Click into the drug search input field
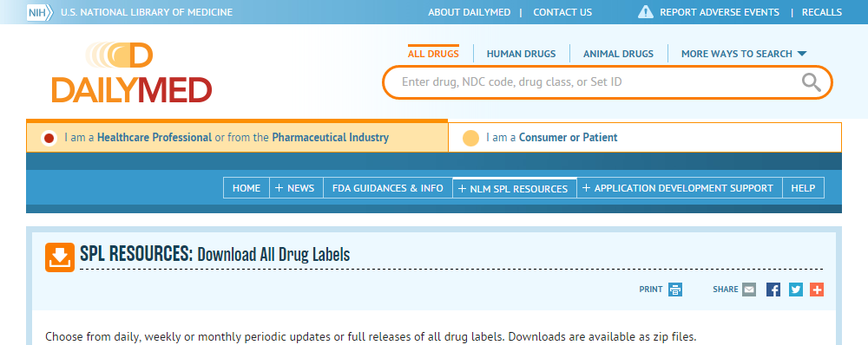868x345 pixels. pyautogui.click(x=598, y=82)
